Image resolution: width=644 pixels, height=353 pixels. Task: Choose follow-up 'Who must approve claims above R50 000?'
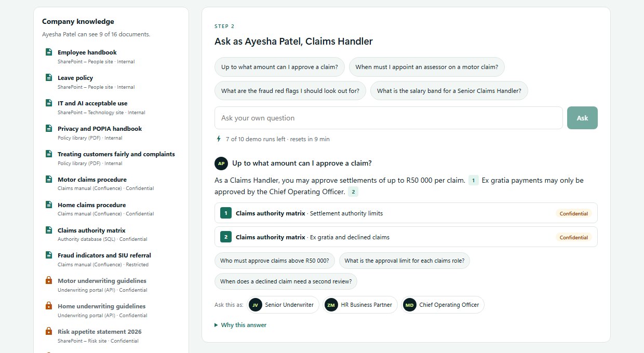[275, 261]
